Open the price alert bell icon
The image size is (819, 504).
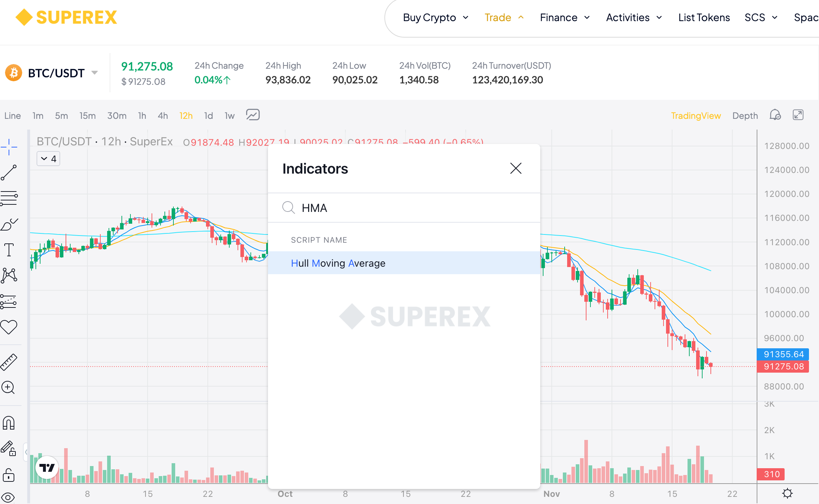pyautogui.click(x=775, y=115)
